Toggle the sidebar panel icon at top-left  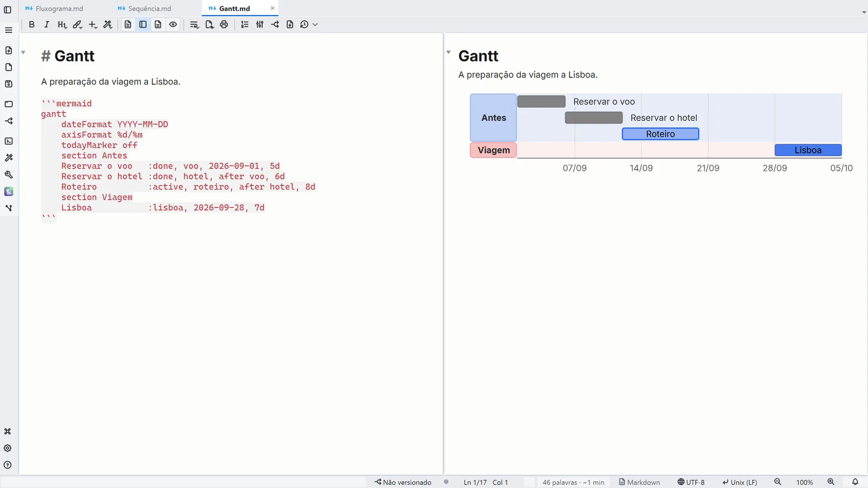(8, 10)
